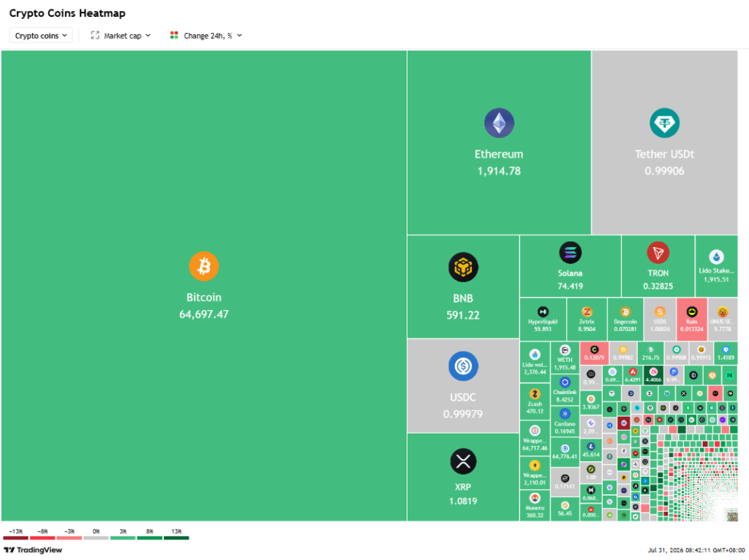Click the Solana logo
This screenshot has height=560, width=749.
point(571,252)
